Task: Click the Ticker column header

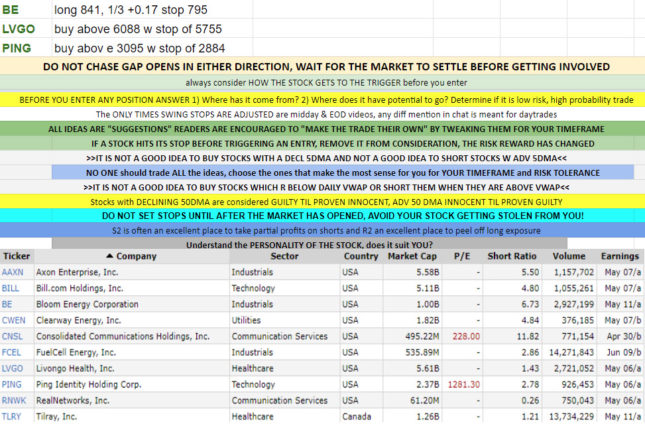Action: pyautogui.click(x=16, y=256)
